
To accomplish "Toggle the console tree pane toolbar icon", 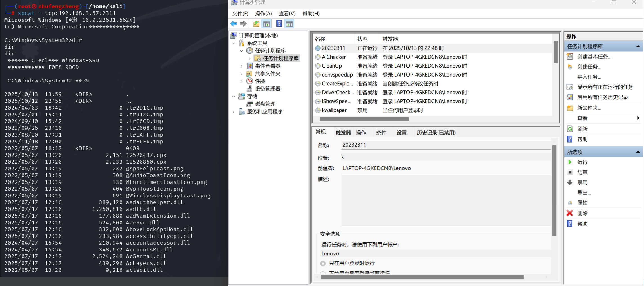I will pos(266,24).
